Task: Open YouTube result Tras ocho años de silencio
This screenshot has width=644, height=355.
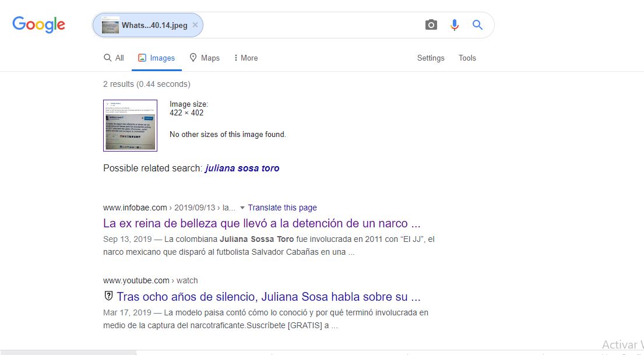Action: click(268, 296)
